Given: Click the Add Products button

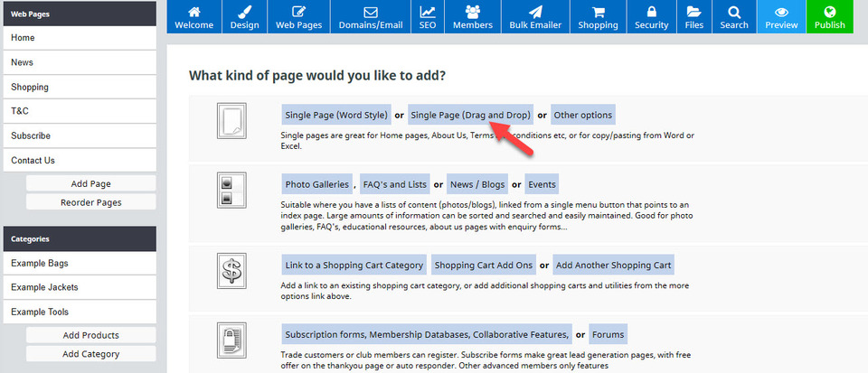Looking at the screenshot, I should click(90, 335).
